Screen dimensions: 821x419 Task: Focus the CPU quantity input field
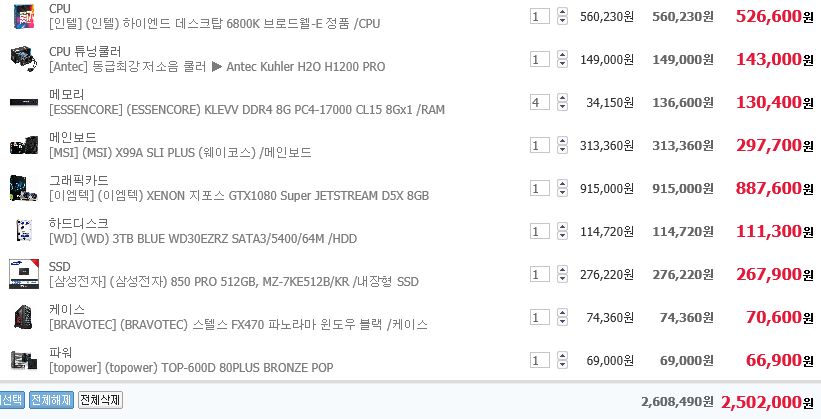click(x=539, y=16)
